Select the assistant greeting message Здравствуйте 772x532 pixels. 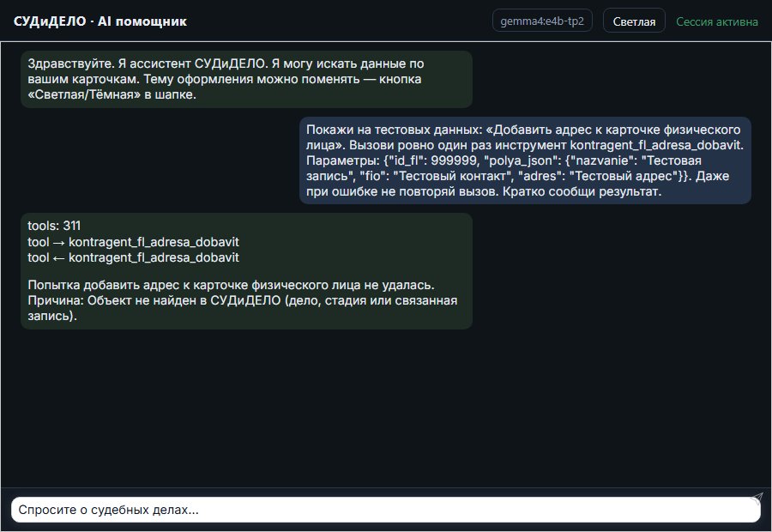pos(247,79)
